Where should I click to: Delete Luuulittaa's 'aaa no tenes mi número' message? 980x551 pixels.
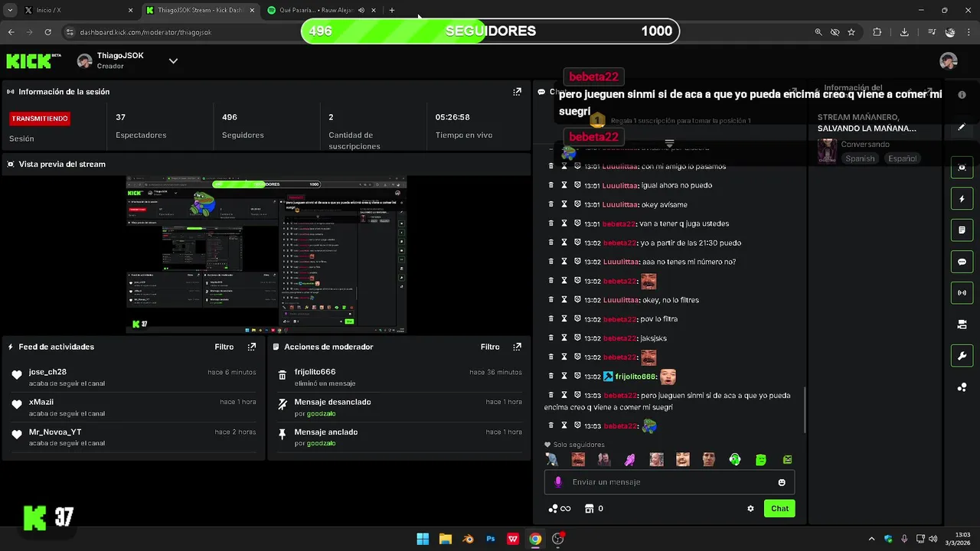(550, 262)
